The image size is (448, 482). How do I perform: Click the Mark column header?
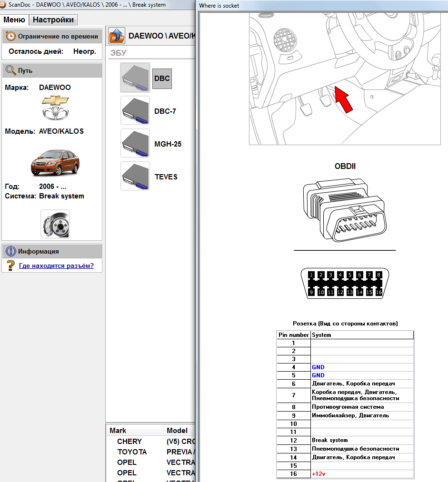(134, 430)
